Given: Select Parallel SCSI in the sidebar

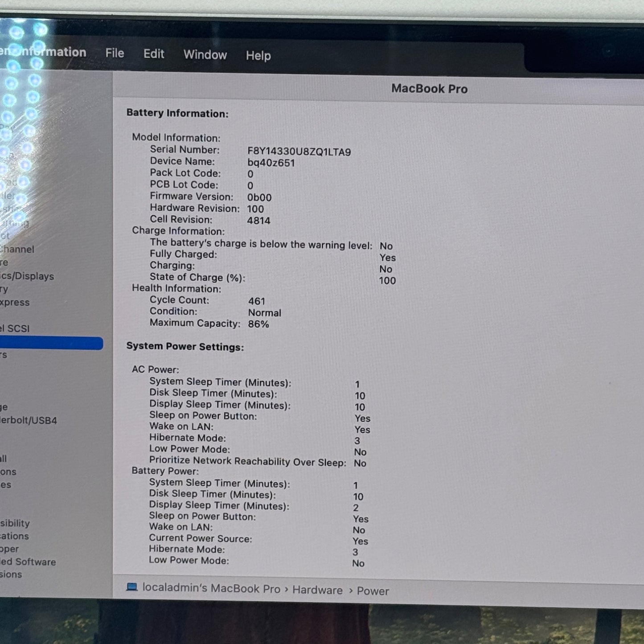Looking at the screenshot, I should coord(15,328).
